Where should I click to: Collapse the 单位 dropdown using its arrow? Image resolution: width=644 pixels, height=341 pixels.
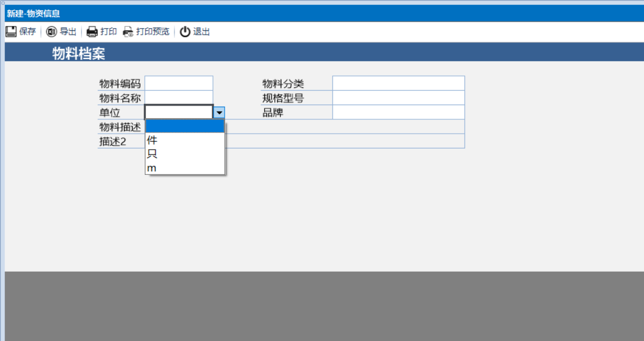coord(219,112)
